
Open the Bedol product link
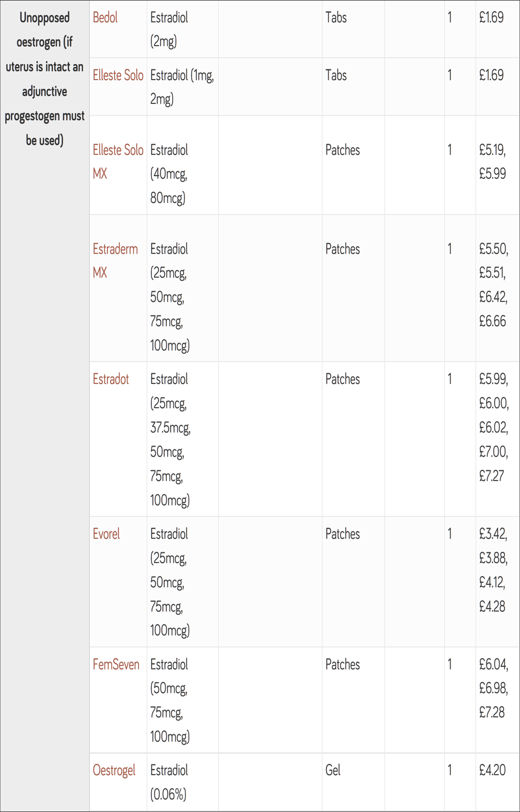pos(105,18)
